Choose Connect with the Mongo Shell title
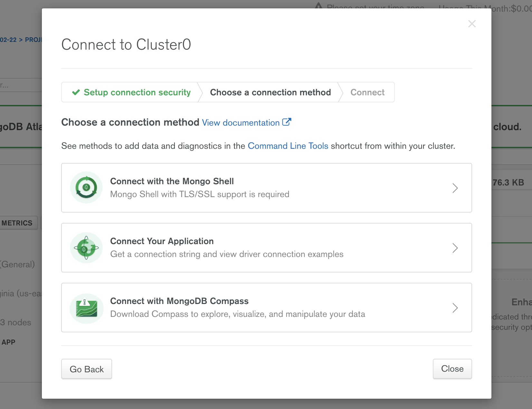532x409 pixels. coord(172,181)
